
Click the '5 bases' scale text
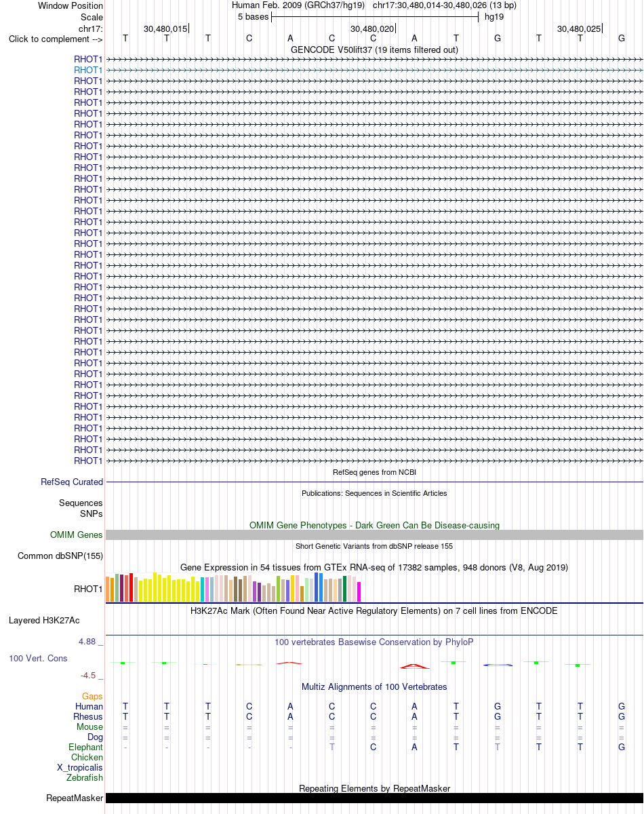tap(253, 16)
